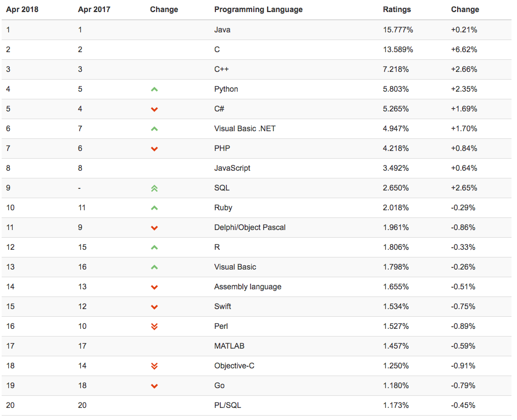Click the JavaScript language name
The height and width of the screenshot is (420, 517).
coord(232,168)
